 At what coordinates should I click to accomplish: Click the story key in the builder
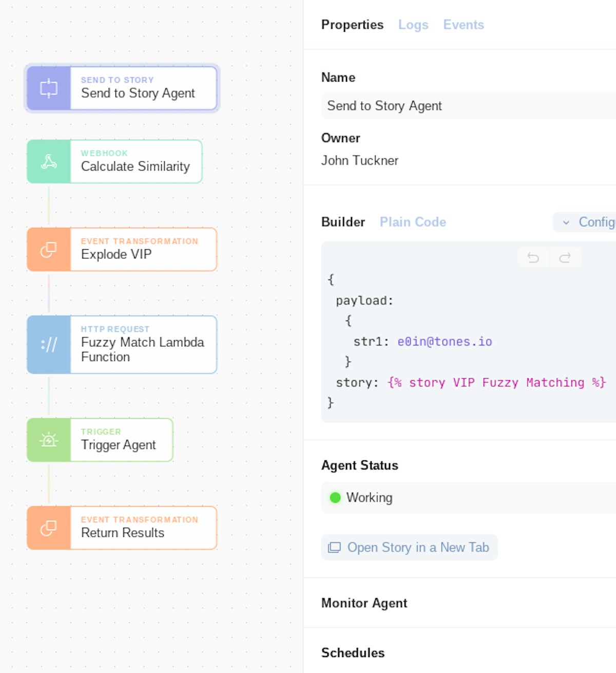pyautogui.click(x=357, y=383)
